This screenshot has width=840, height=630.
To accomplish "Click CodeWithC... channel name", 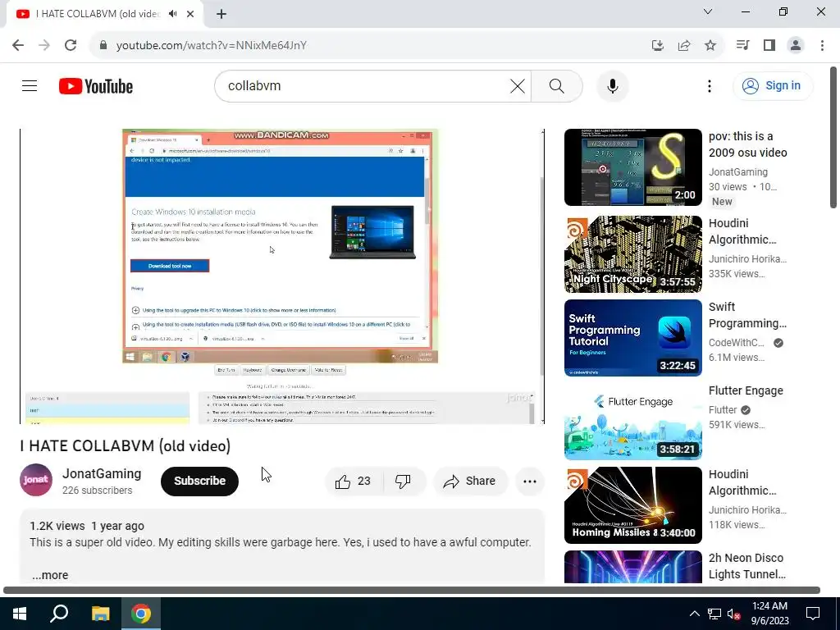I will [736, 343].
